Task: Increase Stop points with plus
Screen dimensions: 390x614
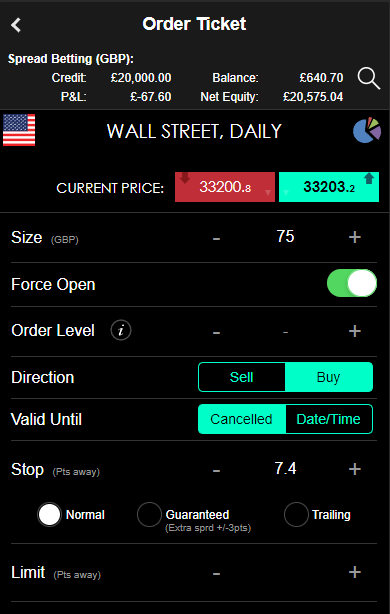Action: pos(355,469)
